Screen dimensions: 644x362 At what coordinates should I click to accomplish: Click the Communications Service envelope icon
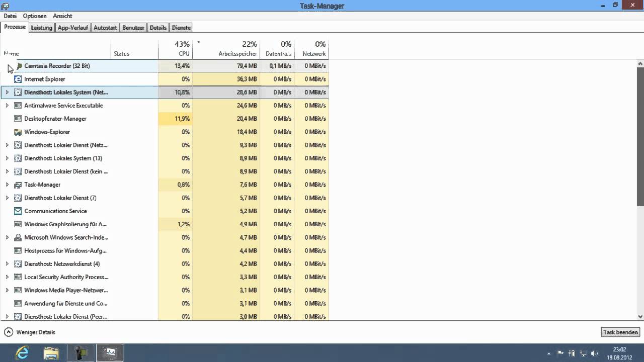(x=18, y=211)
